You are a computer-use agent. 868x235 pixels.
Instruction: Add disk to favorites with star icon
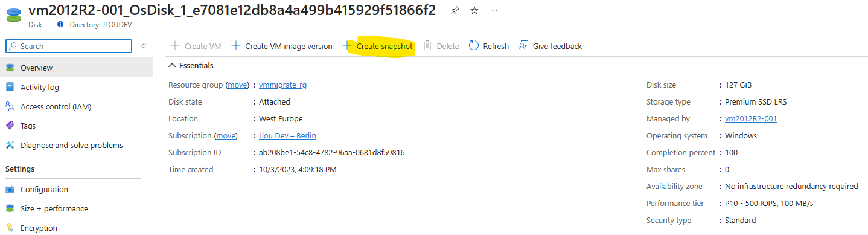474,11
